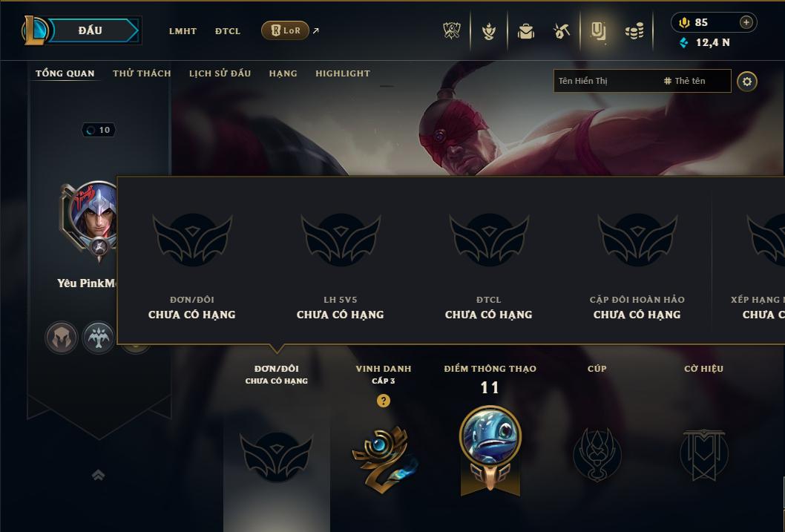This screenshot has height=532, width=785.
Task: Click the Honor help question mark
Action: click(x=383, y=401)
